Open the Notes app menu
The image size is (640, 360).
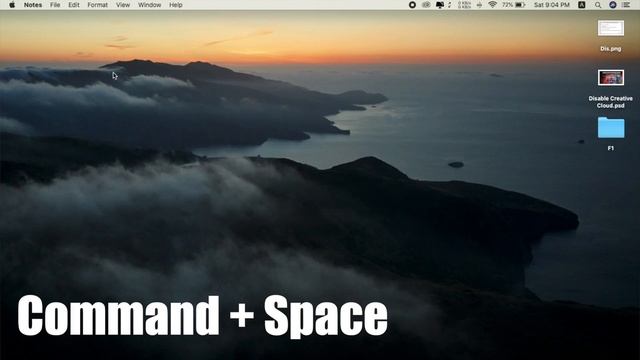point(33,5)
